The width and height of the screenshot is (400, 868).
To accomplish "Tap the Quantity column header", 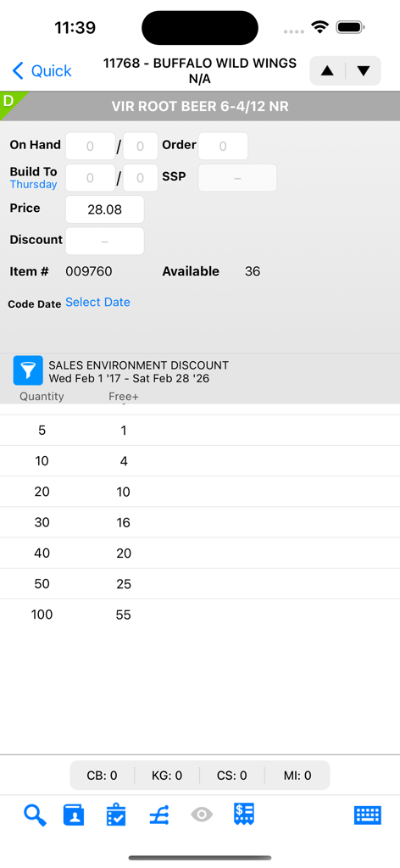I will [x=42, y=397].
